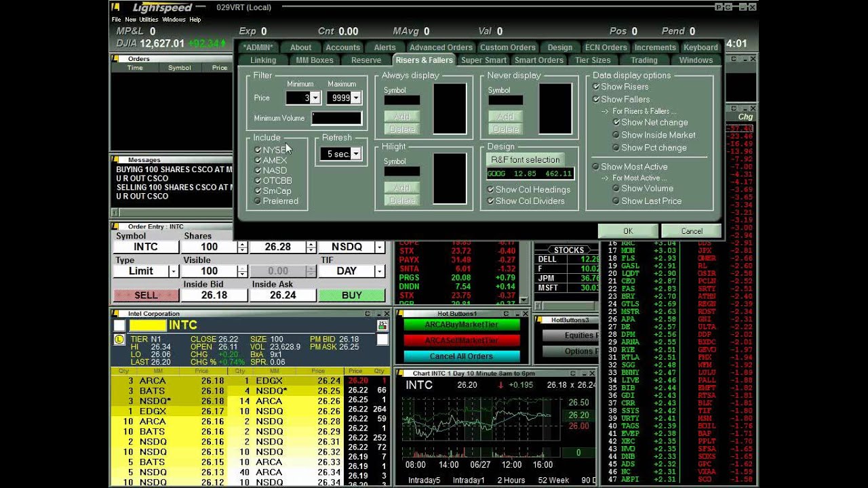Toggle Show Col Headings checkbox
This screenshot has width=868, height=488.
point(490,190)
